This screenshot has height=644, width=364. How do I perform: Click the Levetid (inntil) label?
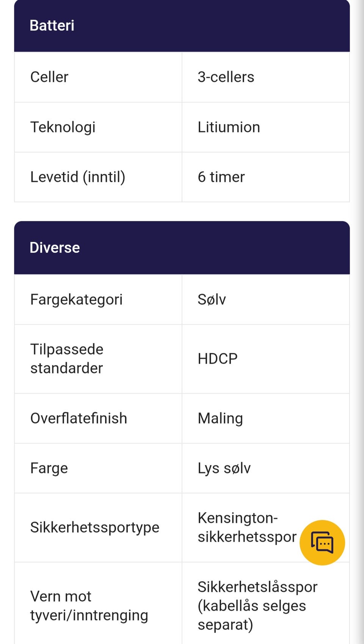(78, 177)
